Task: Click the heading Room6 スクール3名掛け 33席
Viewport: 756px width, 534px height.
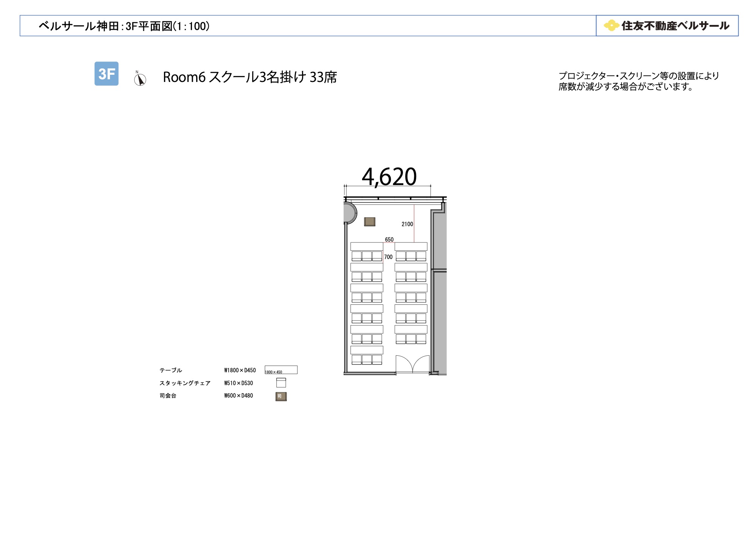Action: [x=250, y=77]
